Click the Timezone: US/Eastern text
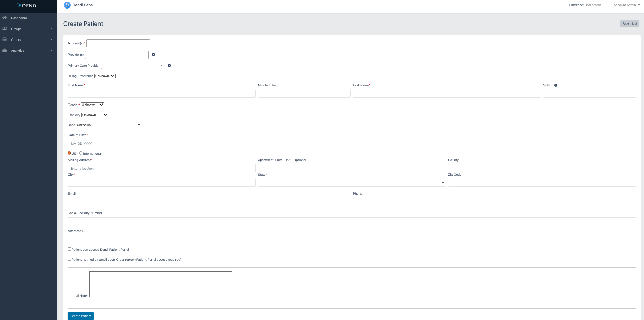Viewport: 644px width, 320px height. 585,5
